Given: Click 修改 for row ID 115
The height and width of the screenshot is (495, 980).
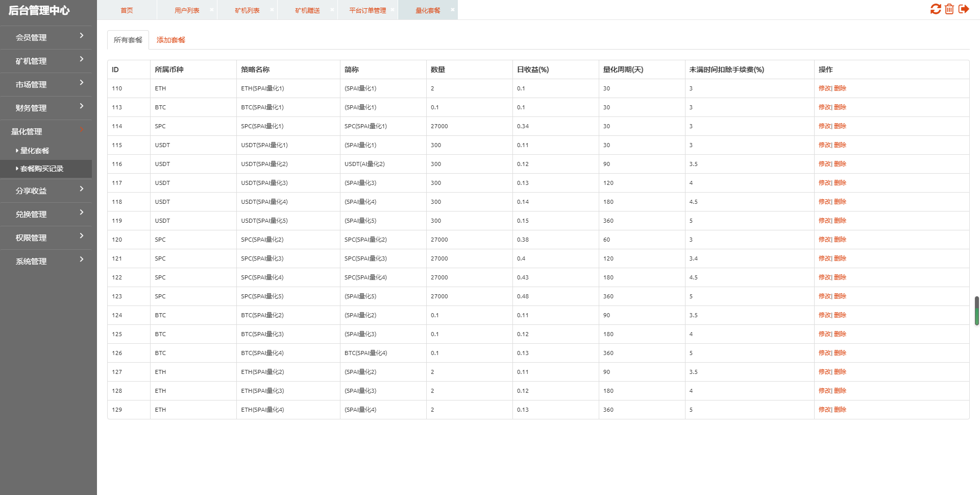Looking at the screenshot, I should click(824, 145).
